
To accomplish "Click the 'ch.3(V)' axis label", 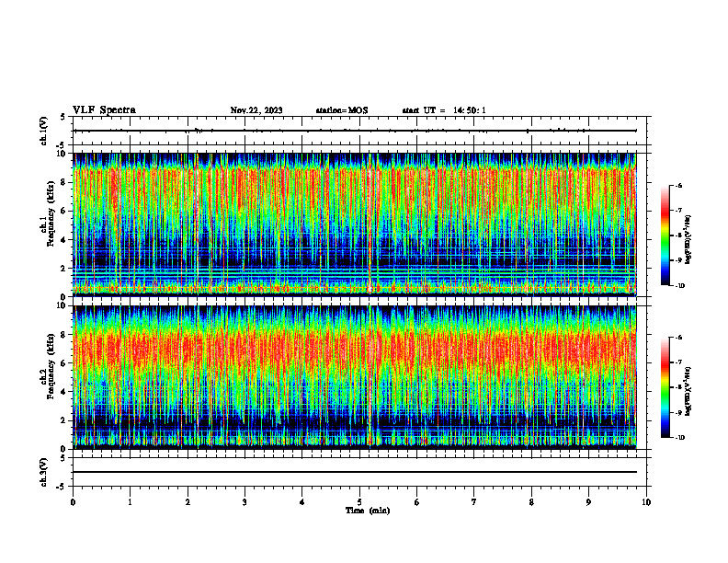I will [x=43, y=472].
